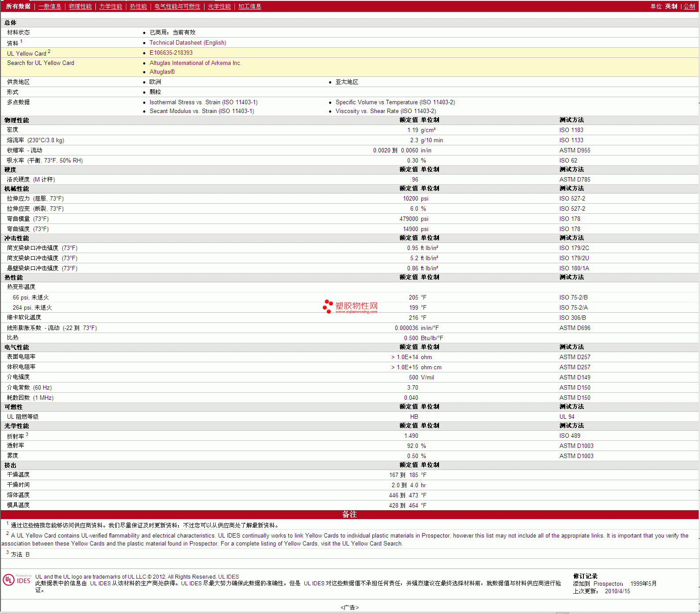Screen dimensions: 700x614
Task: Open Technical Datasheet (English) link
Action: (x=188, y=42)
